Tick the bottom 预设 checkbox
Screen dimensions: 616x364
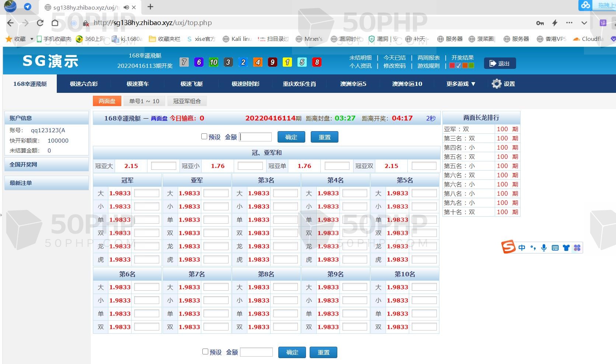(x=205, y=352)
